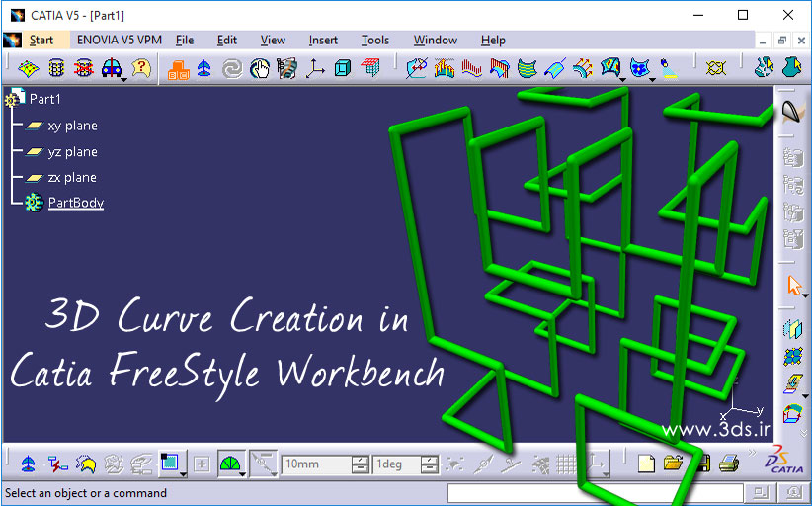The image size is (812, 506).
Task: Click the colored reflection lines icon
Action: coord(499,68)
